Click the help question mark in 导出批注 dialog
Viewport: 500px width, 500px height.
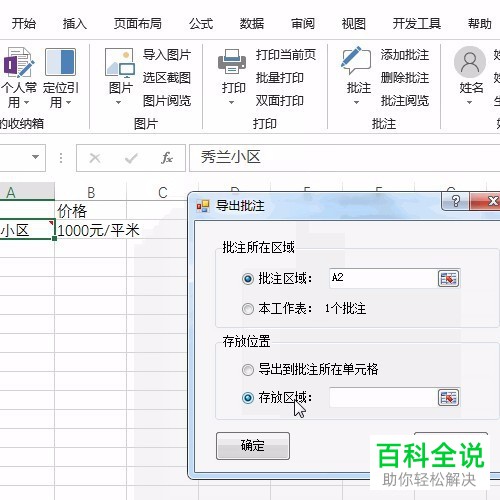(x=455, y=201)
